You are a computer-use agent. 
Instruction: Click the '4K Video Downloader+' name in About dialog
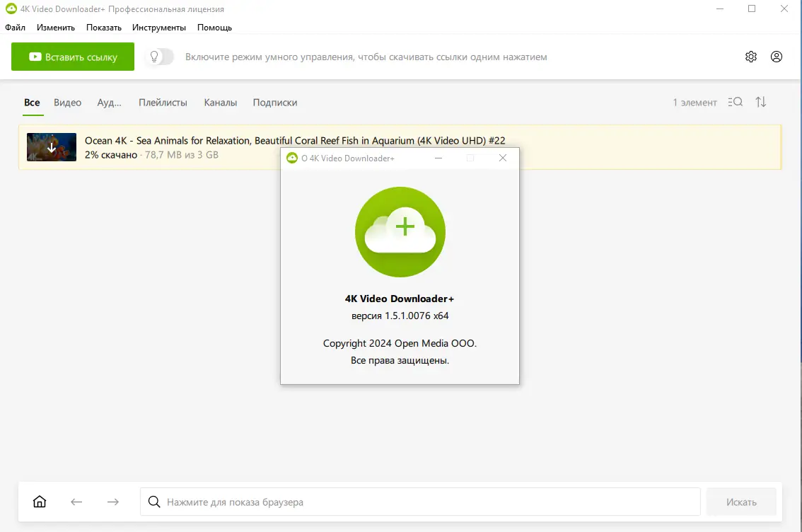[x=400, y=299]
